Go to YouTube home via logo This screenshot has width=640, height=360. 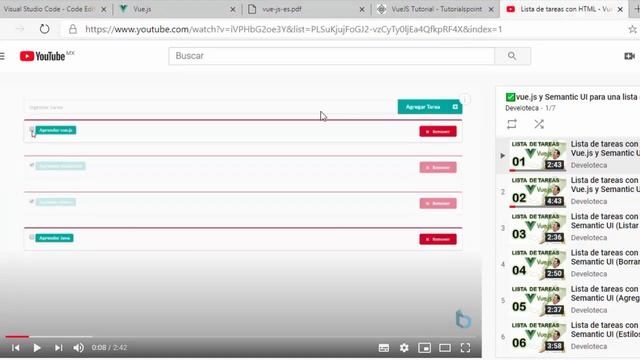click(x=43, y=56)
